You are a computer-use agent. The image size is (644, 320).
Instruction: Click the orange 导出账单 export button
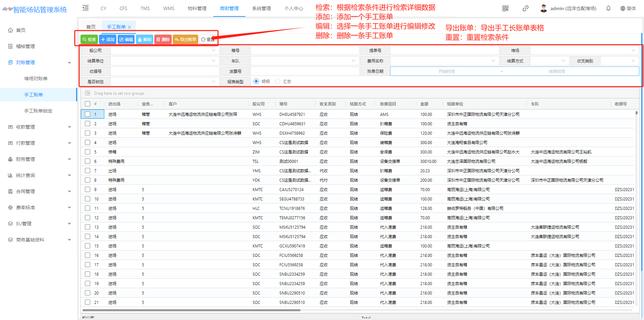185,40
